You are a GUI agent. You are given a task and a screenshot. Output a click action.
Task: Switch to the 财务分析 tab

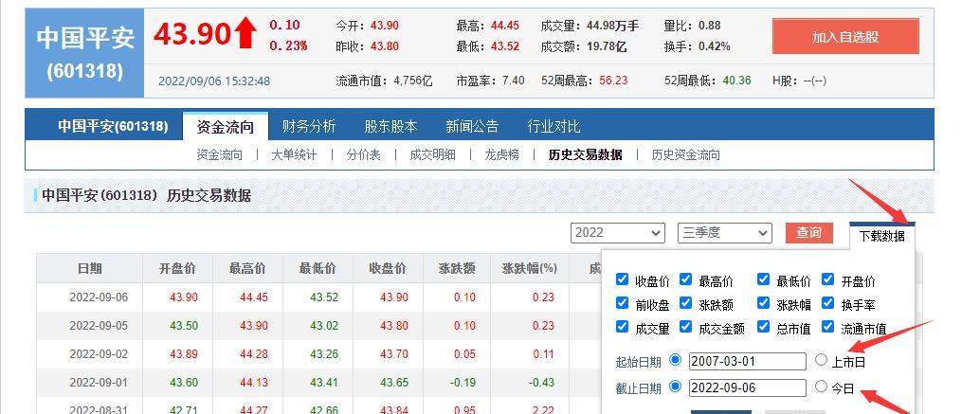tap(309, 127)
